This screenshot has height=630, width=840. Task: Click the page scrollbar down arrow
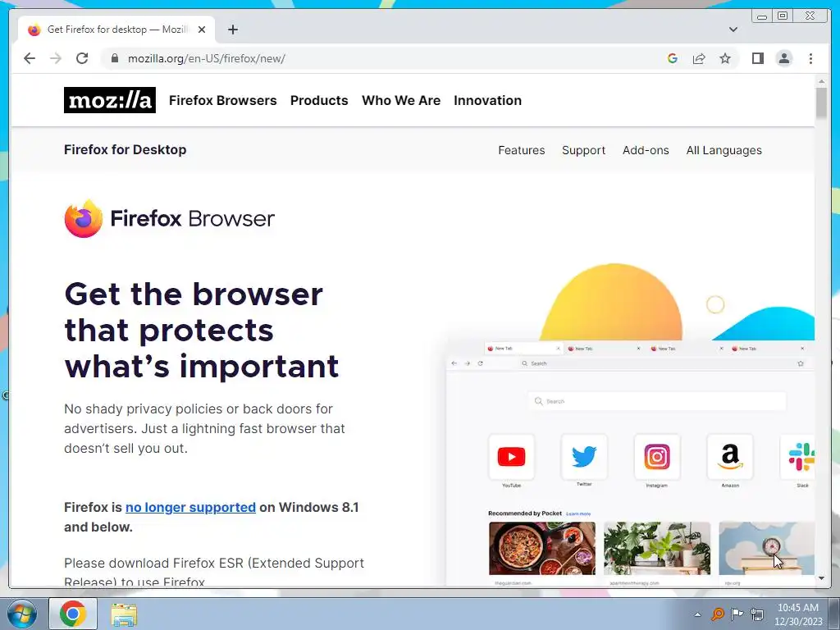[x=821, y=578]
